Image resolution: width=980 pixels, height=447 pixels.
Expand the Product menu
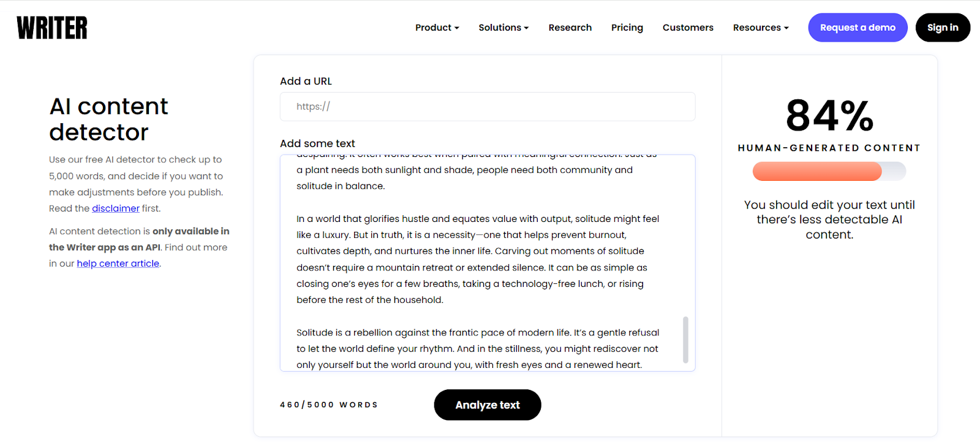coord(437,28)
